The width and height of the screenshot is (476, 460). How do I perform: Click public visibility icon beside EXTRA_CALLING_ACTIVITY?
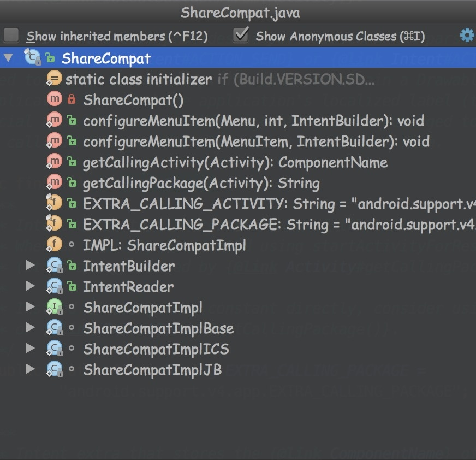[72, 203]
